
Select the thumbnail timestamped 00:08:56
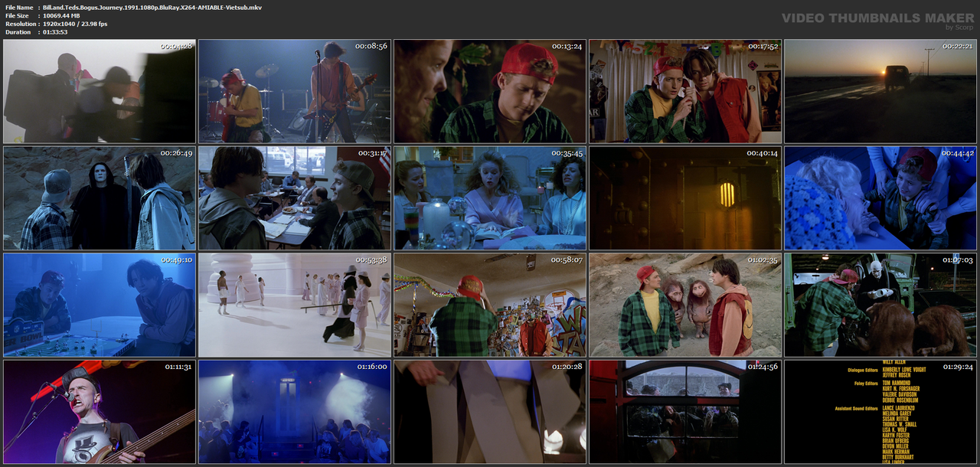coord(294,91)
